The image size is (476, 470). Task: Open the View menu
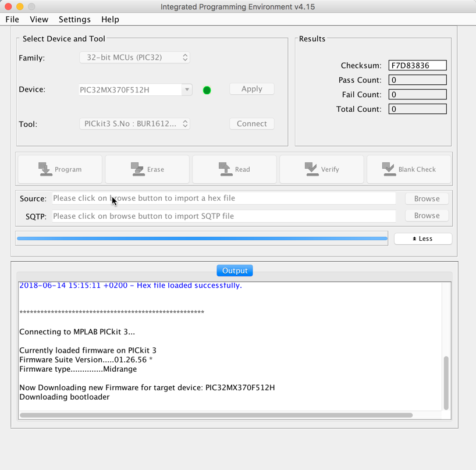pyautogui.click(x=39, y=19)
